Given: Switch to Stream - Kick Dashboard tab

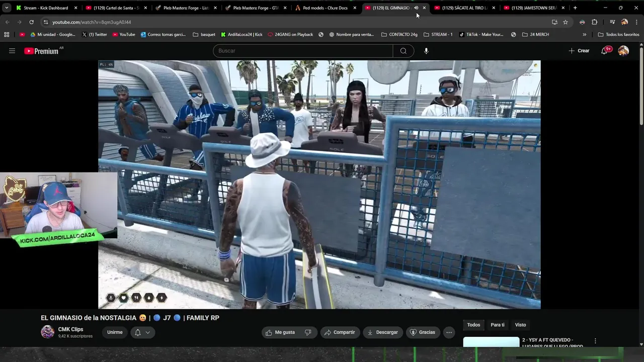Looking at the screenshot, I should 46,8.
